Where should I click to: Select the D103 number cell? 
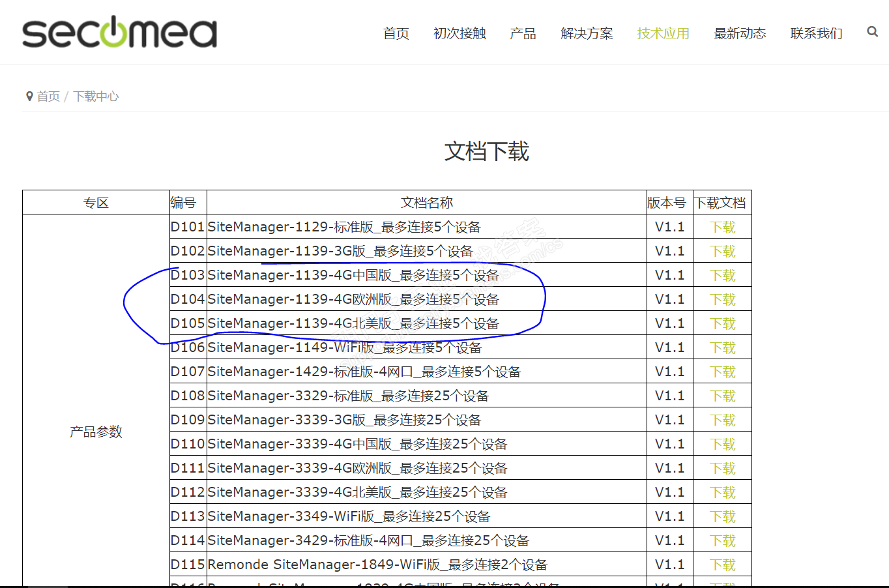tap(188, 275)
